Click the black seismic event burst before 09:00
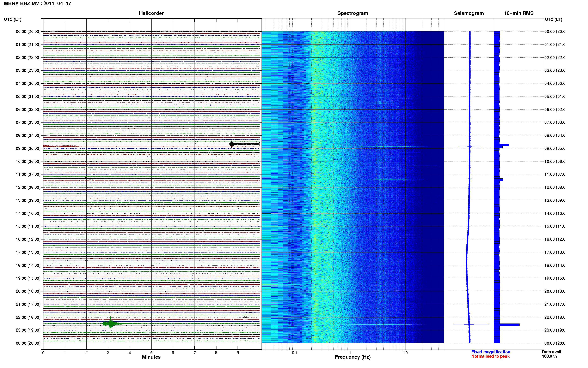 (244, 144)
